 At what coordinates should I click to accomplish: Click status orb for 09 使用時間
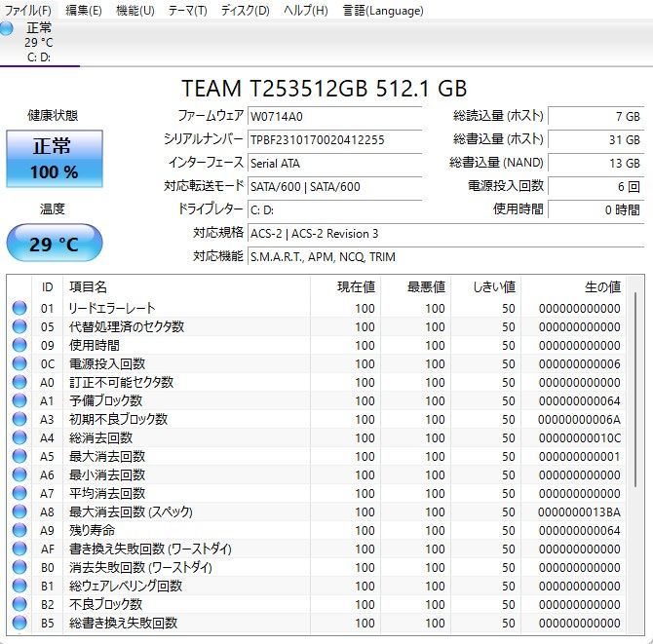19,345
